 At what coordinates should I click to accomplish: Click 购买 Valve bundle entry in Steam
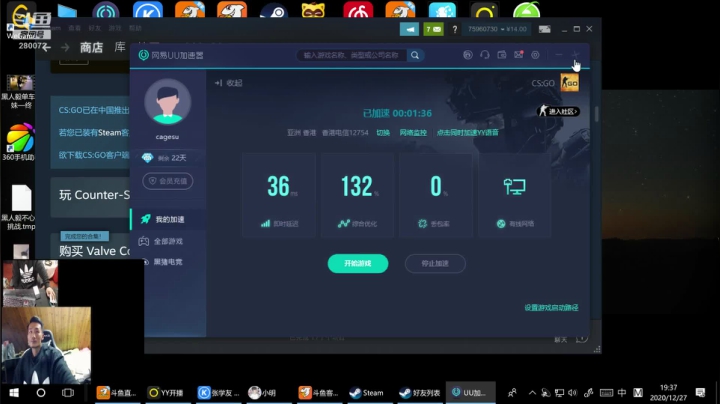(x=94, y=251)
